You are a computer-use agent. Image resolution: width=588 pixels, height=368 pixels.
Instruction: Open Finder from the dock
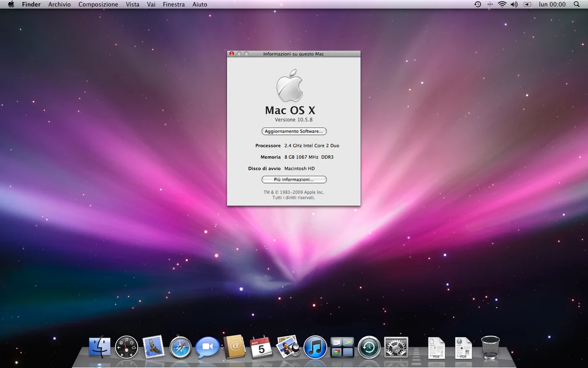(x=99, y=347)
